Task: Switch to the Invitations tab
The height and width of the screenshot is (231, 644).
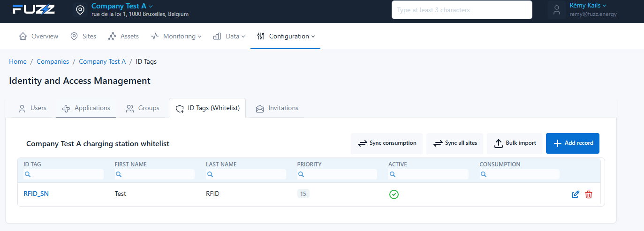Action: click(x=277, y=108)
